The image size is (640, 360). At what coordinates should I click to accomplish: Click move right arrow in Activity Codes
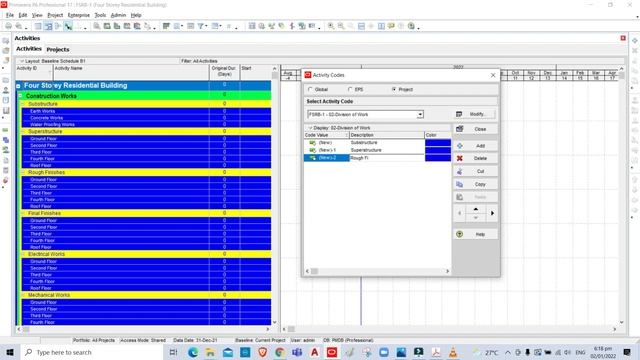[492, 213]
